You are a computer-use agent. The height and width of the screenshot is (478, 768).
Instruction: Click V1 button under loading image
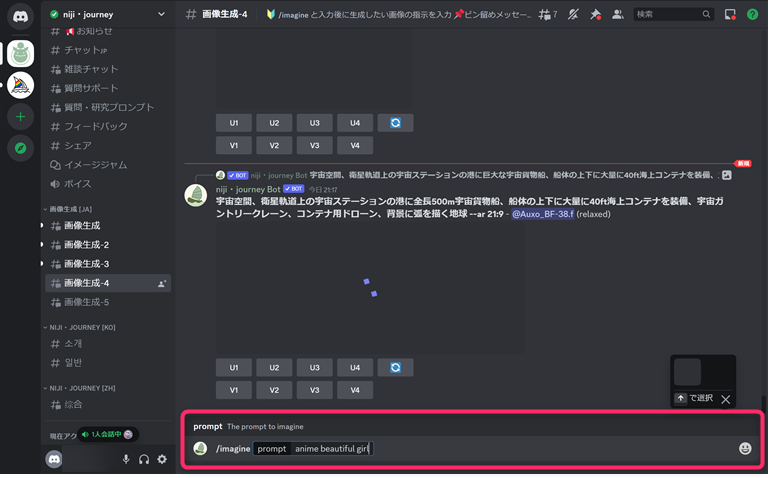(x=234, y=390)
